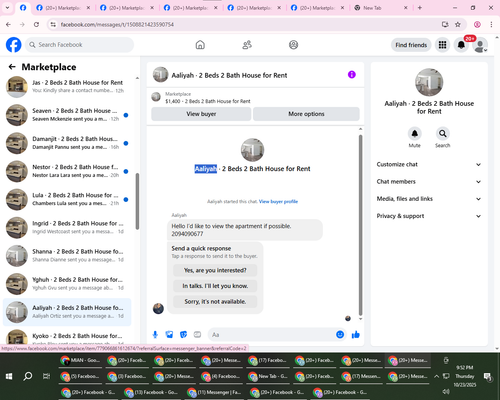Click the browser address bar URL
500x400 pixels.
point(117,24)
